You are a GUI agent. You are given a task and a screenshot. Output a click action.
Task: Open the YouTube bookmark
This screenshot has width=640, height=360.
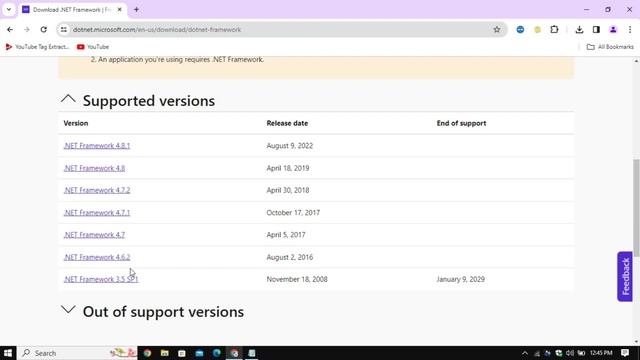93,47
